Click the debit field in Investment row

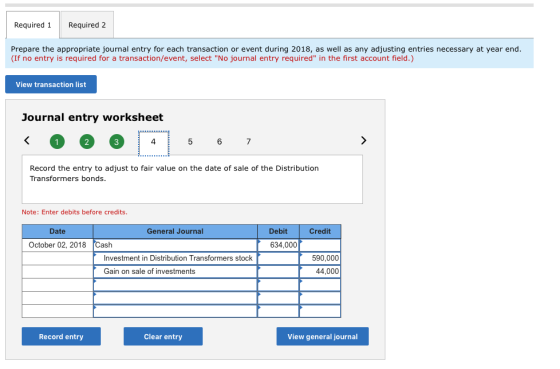[x=278, y=258]
